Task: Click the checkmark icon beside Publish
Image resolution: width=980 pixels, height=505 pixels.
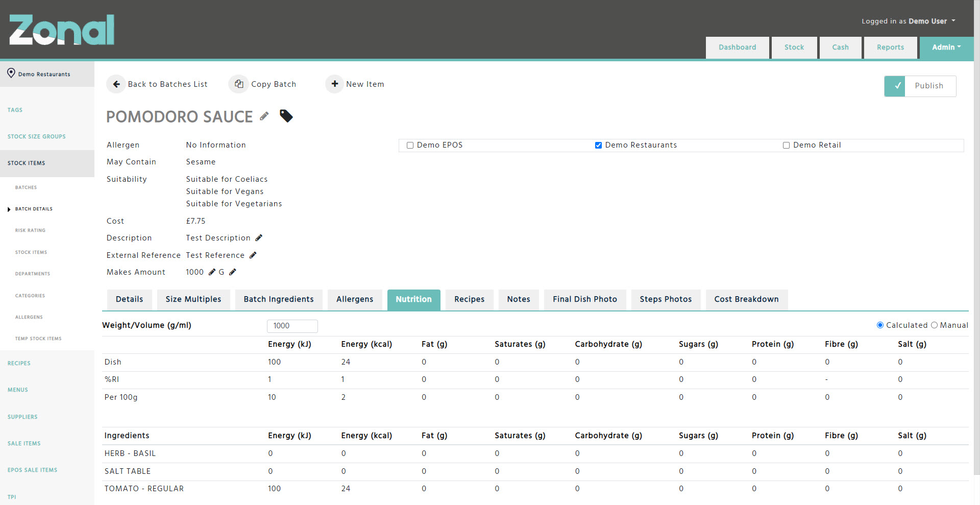Action: 895,86
